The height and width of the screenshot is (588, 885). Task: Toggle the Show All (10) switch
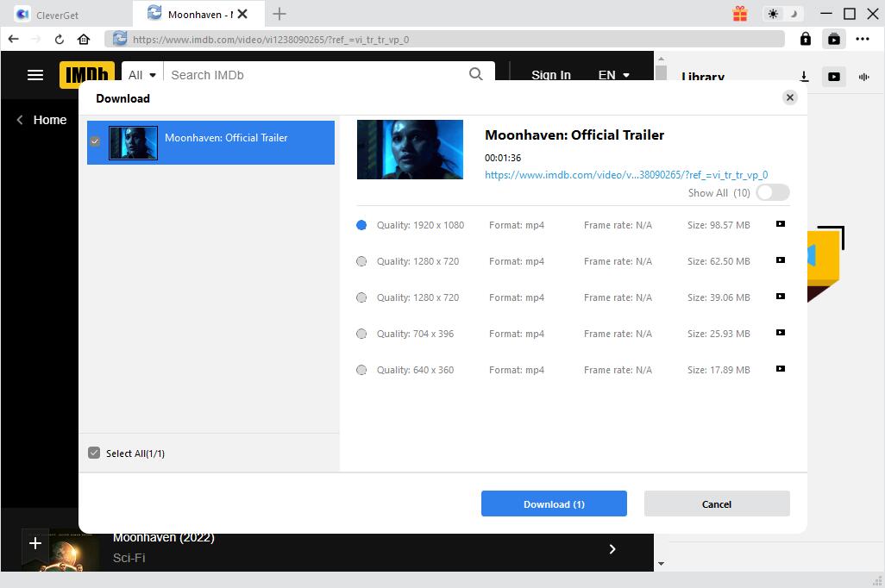(x=773, y=192)
